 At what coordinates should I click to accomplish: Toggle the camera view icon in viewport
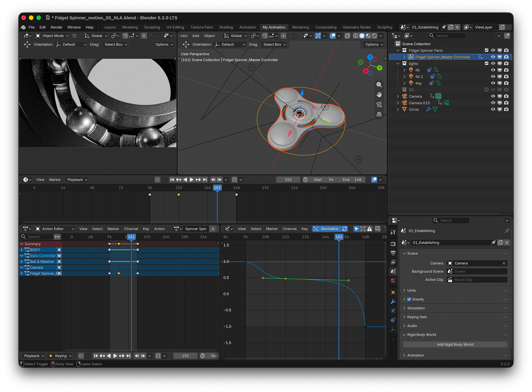[x=379, y=104]
